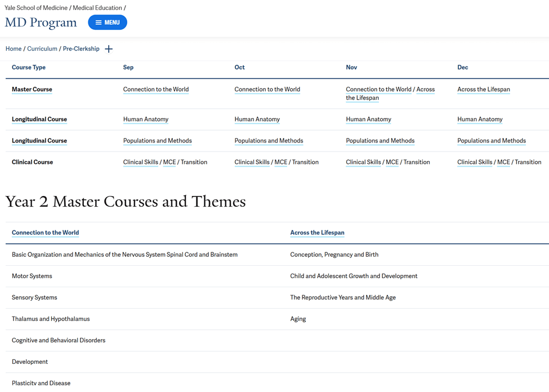Open MCE link under Nov
549x392 pixels.
tap(392, 162)
